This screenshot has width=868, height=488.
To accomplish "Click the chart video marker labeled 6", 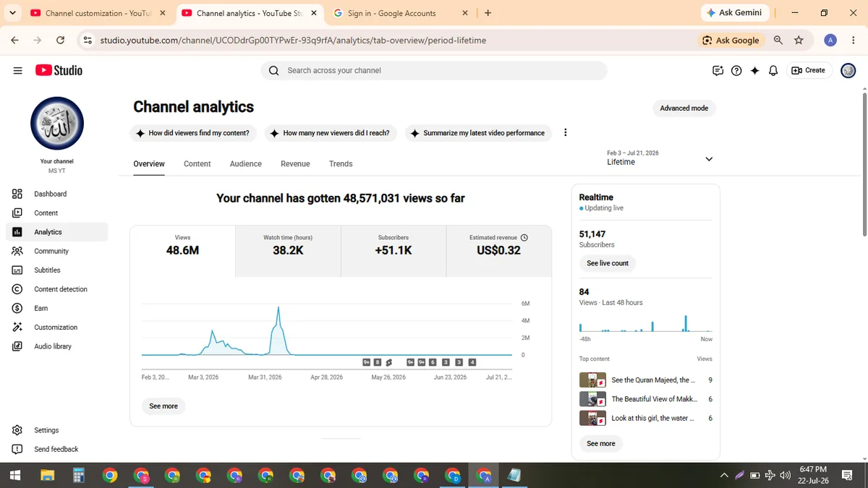I will (x=433, y=362).
